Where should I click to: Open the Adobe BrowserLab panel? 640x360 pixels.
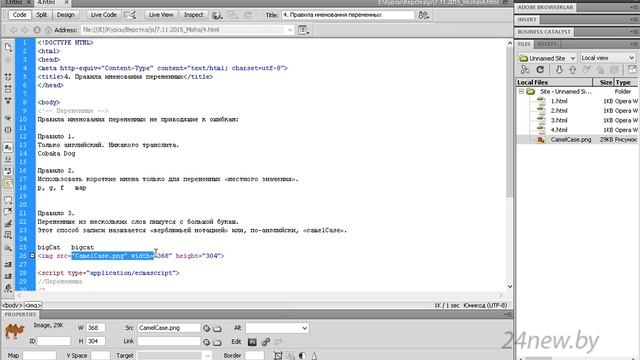point(545,7)
